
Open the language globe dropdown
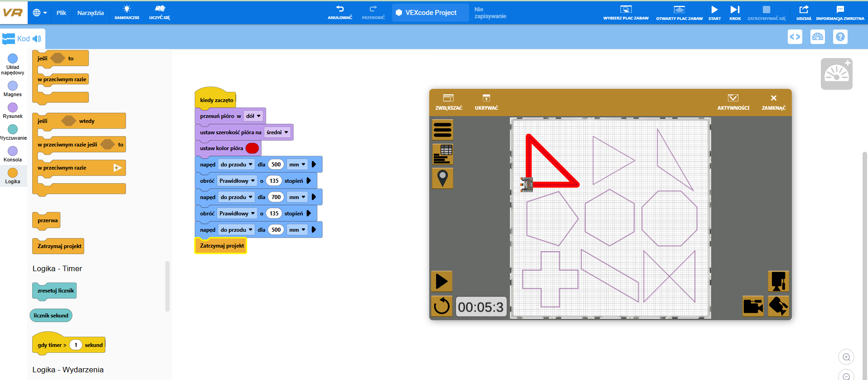tap(40, 13)
